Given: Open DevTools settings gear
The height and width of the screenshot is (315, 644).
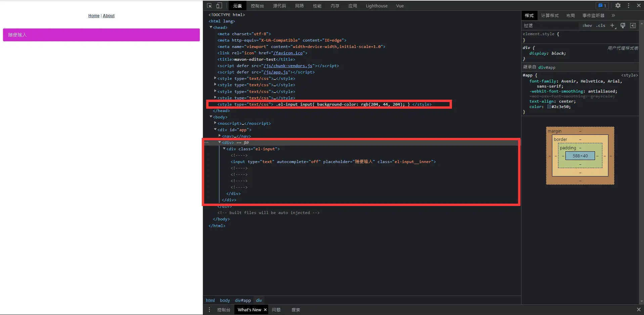Looking at the screenshot, I should tap(618, 6).
